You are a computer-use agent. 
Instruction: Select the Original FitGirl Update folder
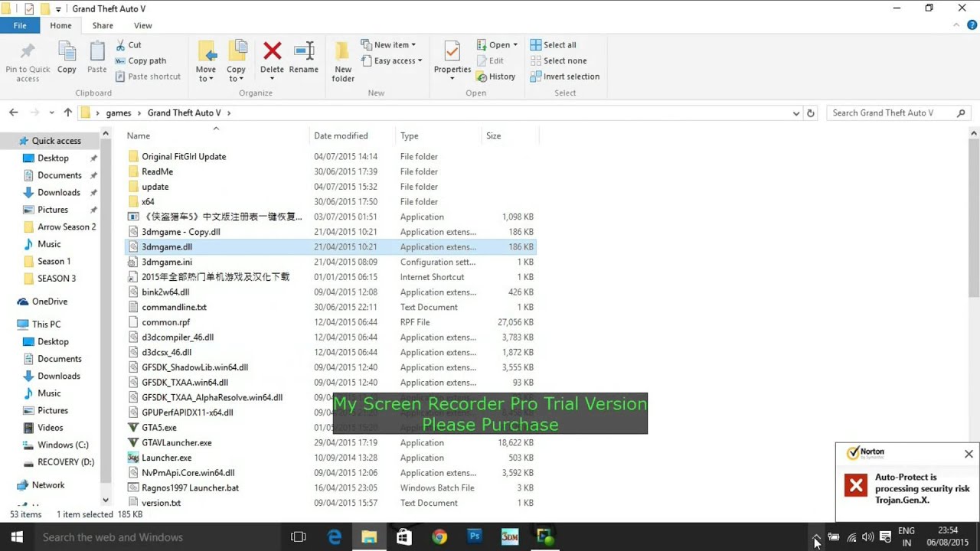[184, 156]
